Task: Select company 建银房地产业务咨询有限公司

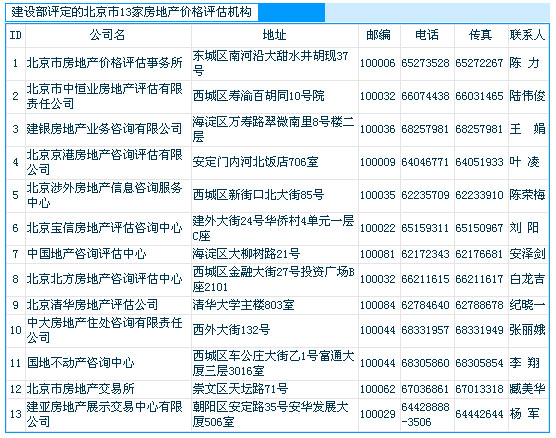Action: 105,129
